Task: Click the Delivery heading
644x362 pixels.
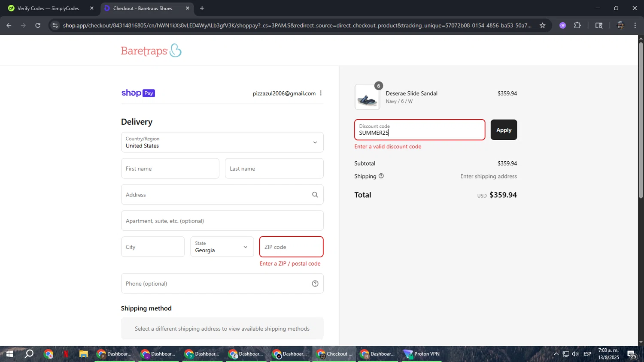Action: click(x=137, y=122)
